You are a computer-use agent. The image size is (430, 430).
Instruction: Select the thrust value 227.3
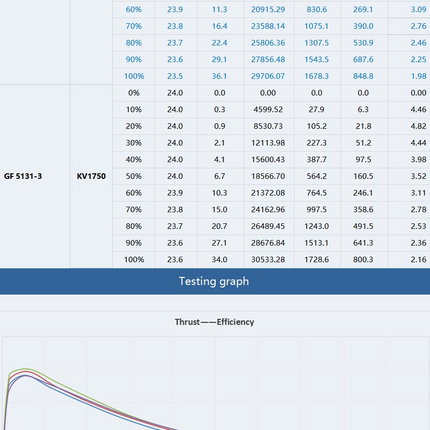[x=316, y=143]
